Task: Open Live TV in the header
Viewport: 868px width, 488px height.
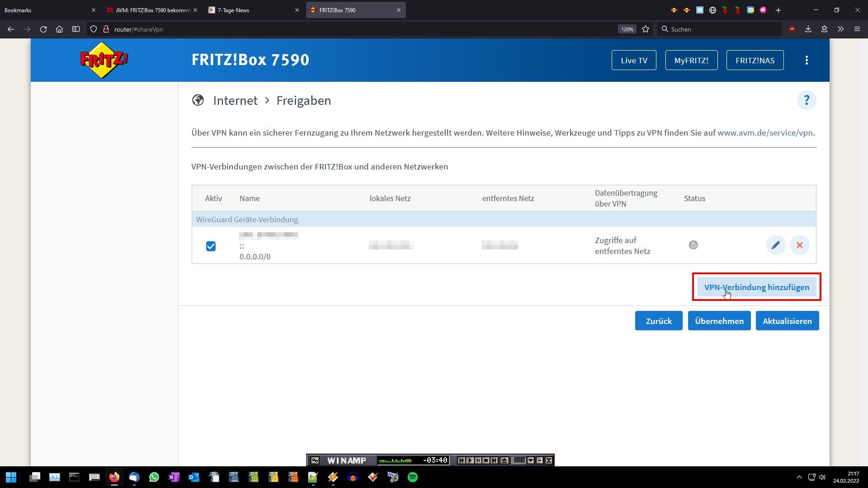Action: (634, 60)
